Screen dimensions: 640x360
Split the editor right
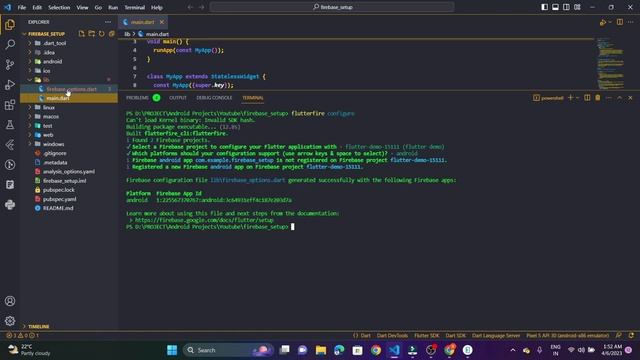pyautogui.click(x=620, y=22)
